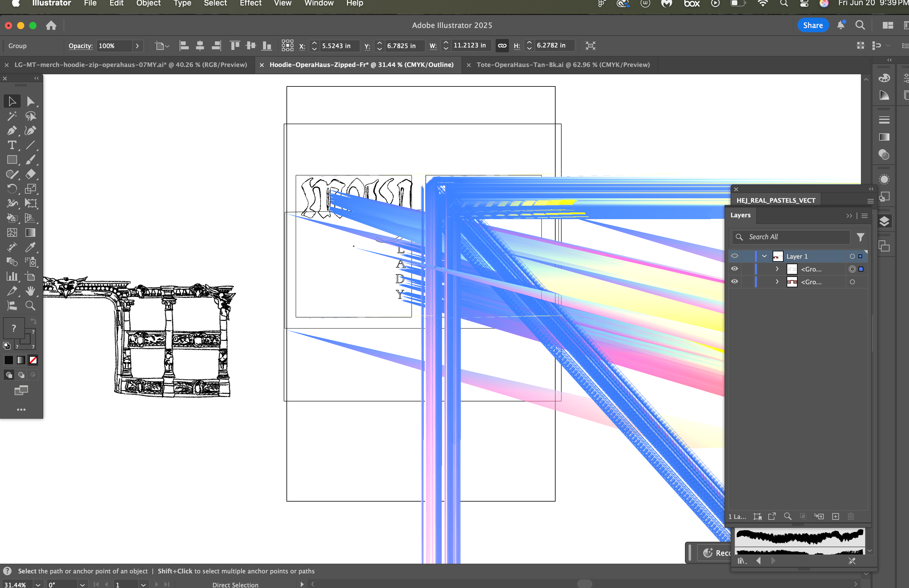Screen dimensions: 909x588
Task: Open the Effect menu
Action: pyautogui.click(x=251, y=3)
